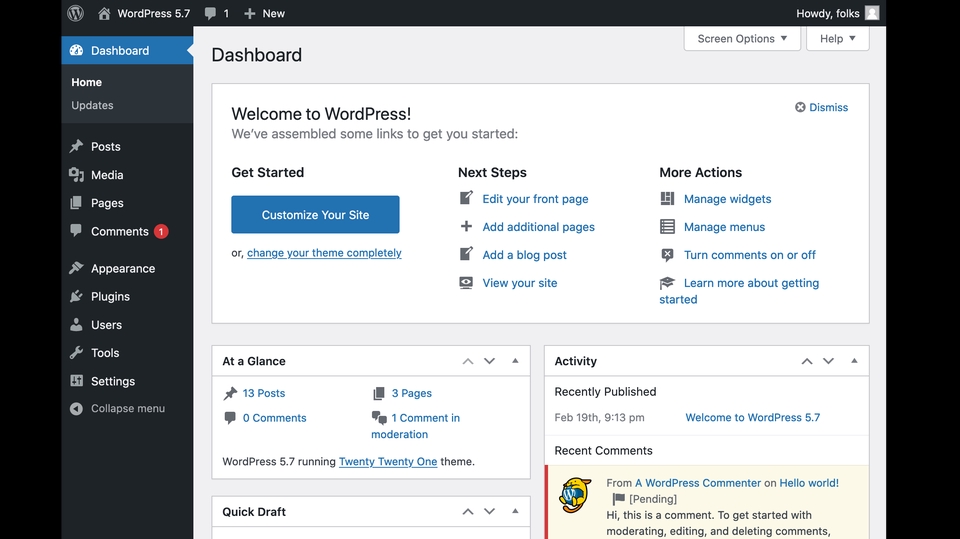This screenshot has height=539, width=960.
Task: Move At a Glance panel up
Action: (468, 361)
